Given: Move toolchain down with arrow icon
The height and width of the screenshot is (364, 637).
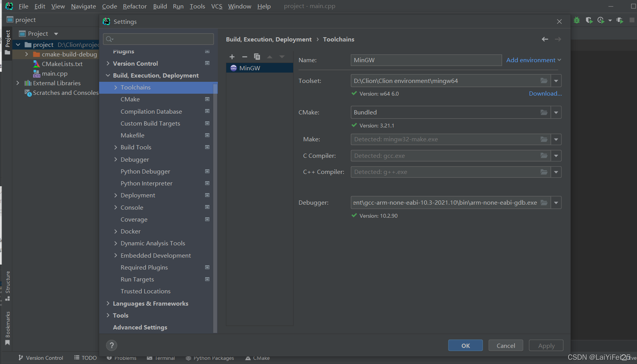Looking at the screenshot, I should 282,57.
